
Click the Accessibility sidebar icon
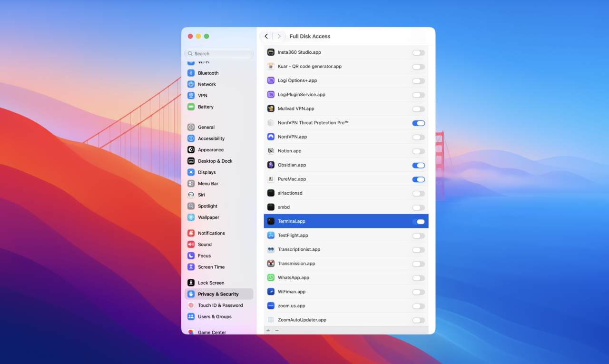click(191, 138)
